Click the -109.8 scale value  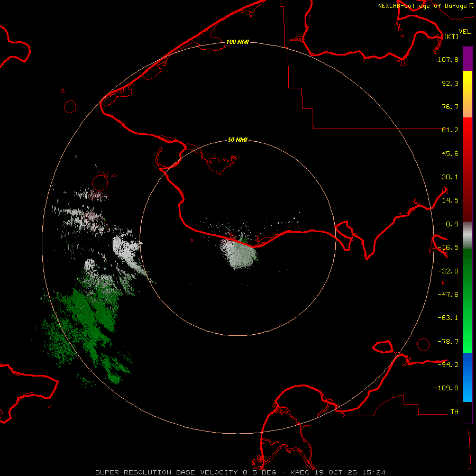[x=446, y=388]
